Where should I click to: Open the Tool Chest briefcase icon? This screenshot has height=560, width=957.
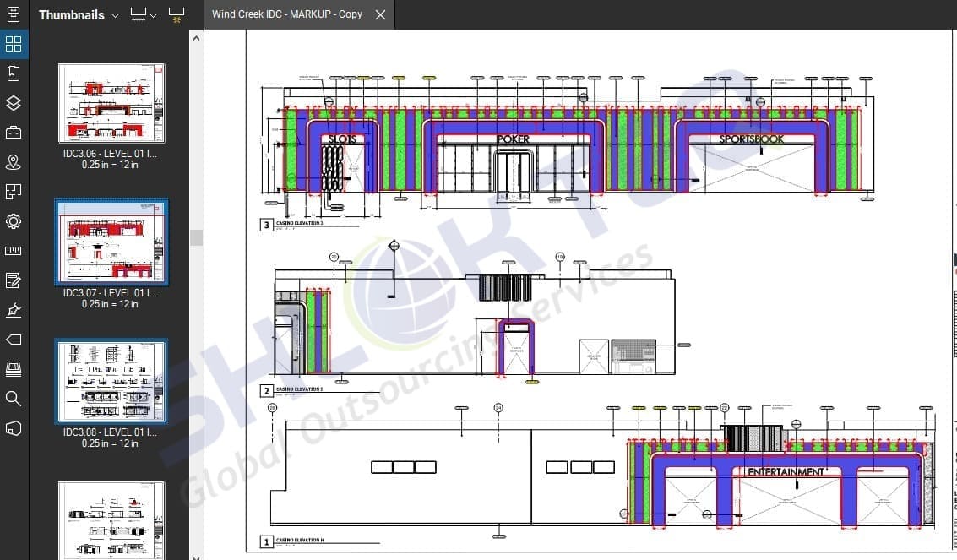(x=14, y=133)
